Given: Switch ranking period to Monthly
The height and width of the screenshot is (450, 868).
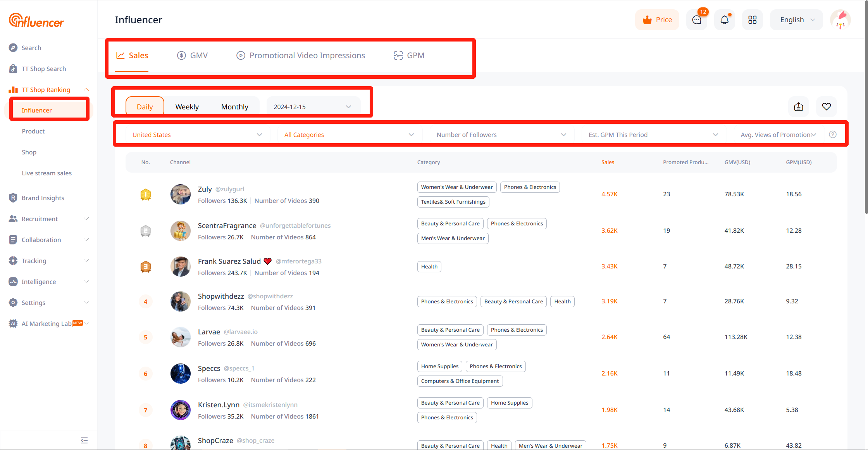Looking at the screenshot, I should click(234, 107).
